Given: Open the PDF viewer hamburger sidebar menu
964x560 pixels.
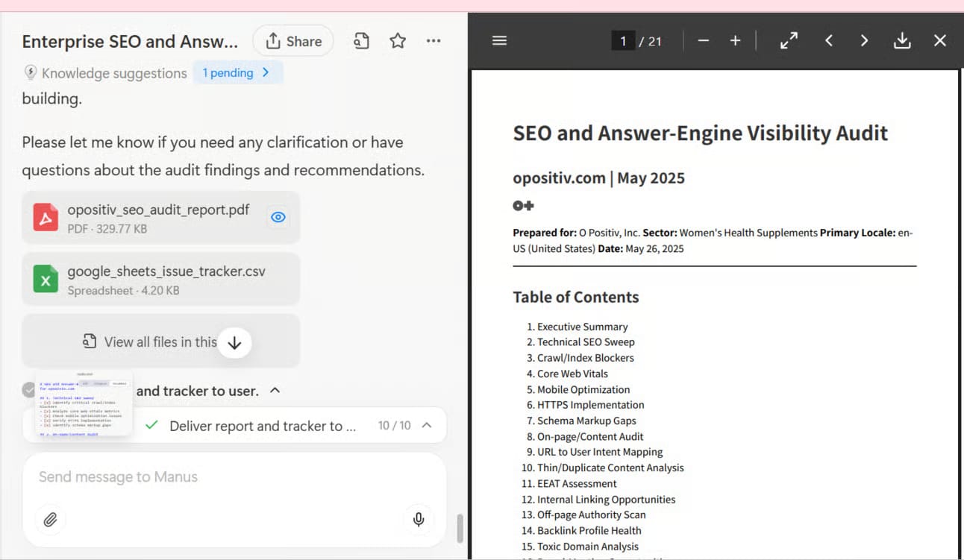Looking at the screenshot, I should (x=500, y=40).
